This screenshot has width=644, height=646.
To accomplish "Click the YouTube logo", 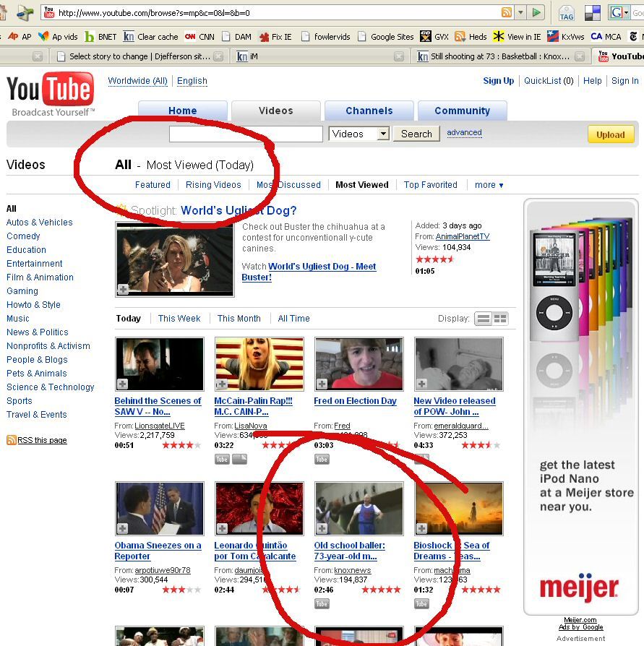I will coord(51,89).
